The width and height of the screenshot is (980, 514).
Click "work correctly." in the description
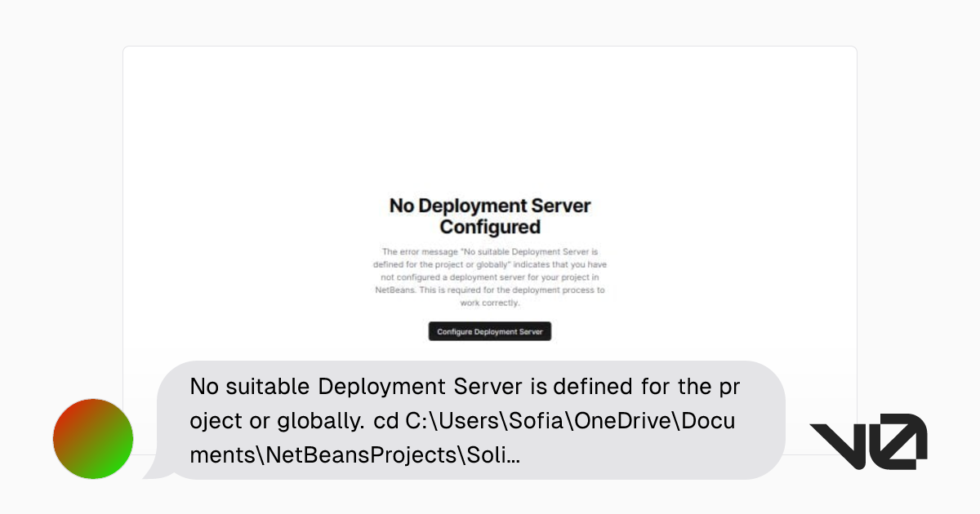pyautogui.click(x=490, y=303)
